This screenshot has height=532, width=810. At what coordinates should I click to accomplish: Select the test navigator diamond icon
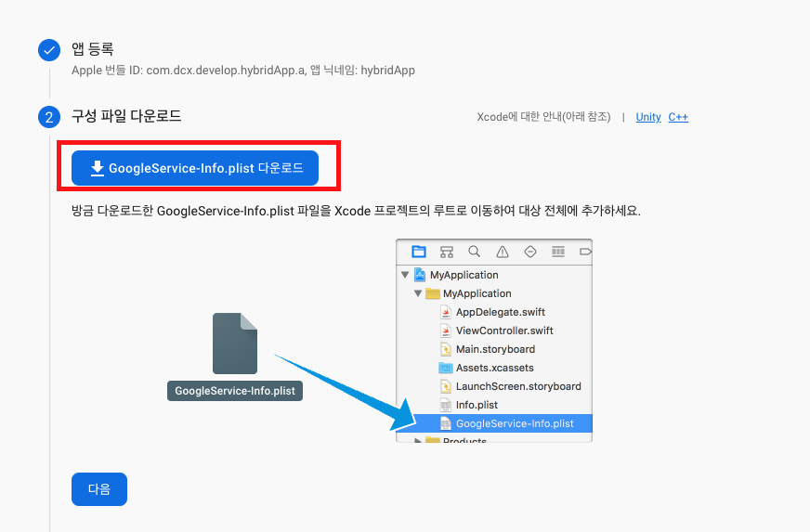click(530, 252)
